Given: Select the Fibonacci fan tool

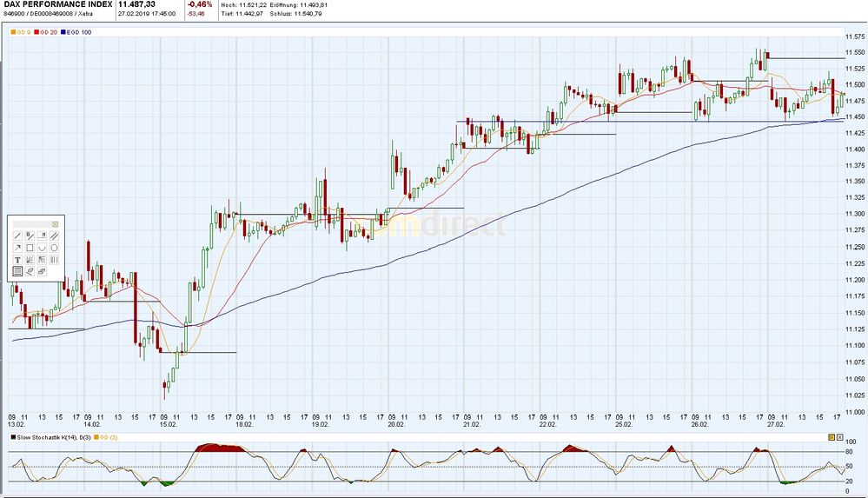Looking at the screenshot, I should [x=30, y=260].
